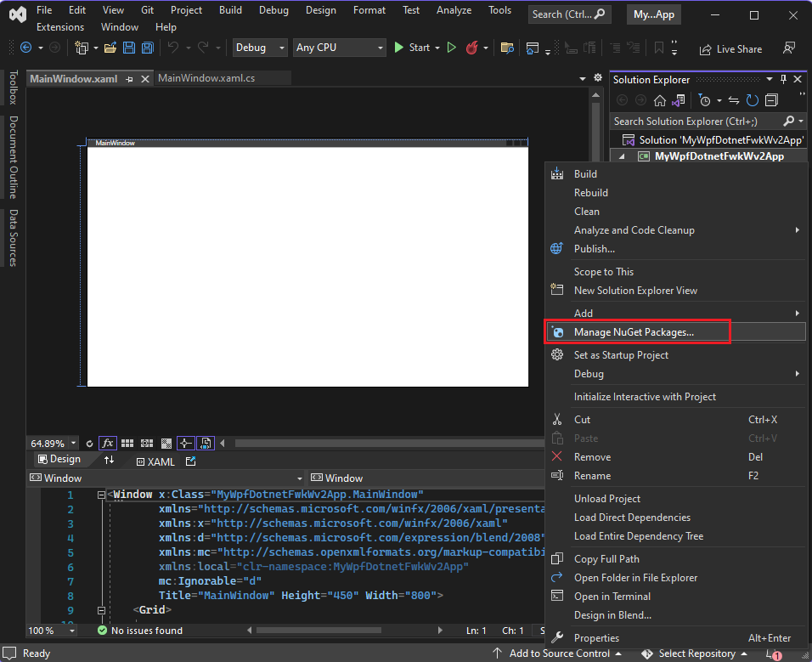The height and width of the screenshot is (662, 812).
Task: Open the Sync with Active Document icon
Action: [734, 99]
